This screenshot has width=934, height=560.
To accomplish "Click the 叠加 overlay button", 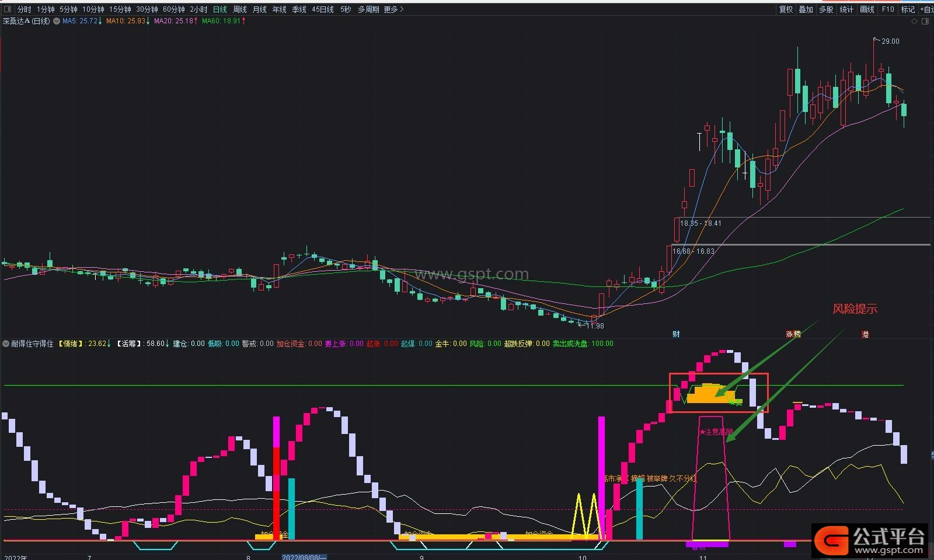I will (x=806, y=9).
